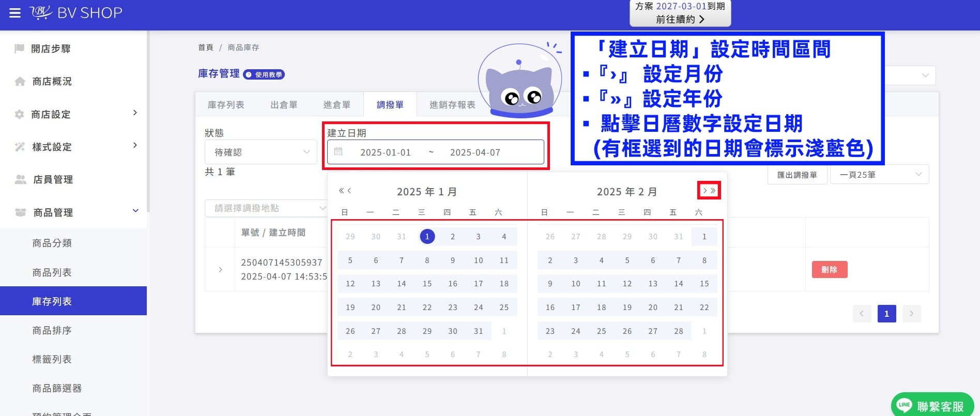Open the 一頁25筆 page size dropdown
The image size is (980, 416).
[880, 175]
